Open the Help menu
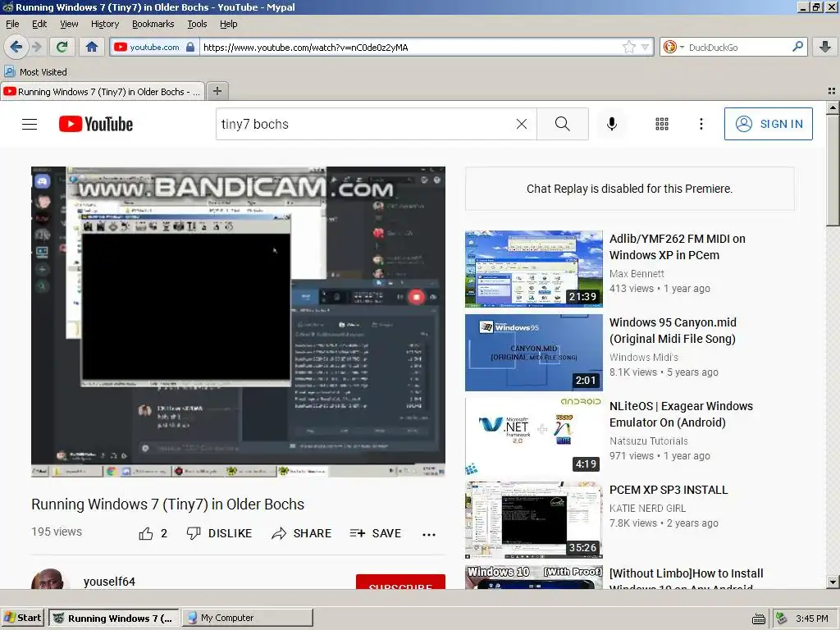840x630 pixels. pyautogui.click(x=229, y=24)
